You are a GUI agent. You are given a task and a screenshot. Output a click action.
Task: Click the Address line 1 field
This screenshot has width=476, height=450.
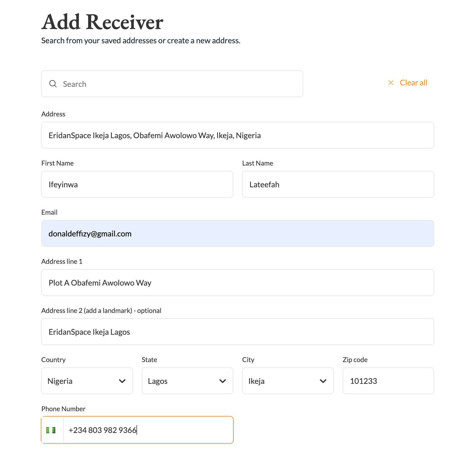pyautogui.click(x=238, y=283)
